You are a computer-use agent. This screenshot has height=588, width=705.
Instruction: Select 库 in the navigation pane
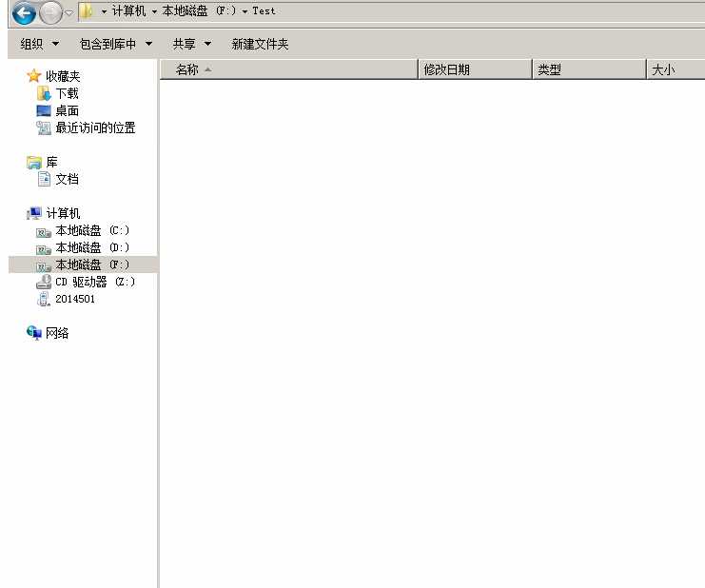pos(51,162)
